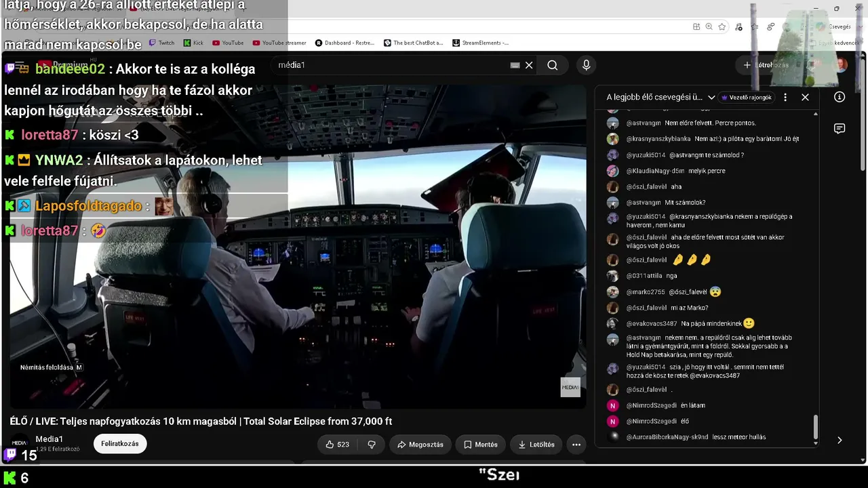Subscribe with the Feliratkozás button

120,444
